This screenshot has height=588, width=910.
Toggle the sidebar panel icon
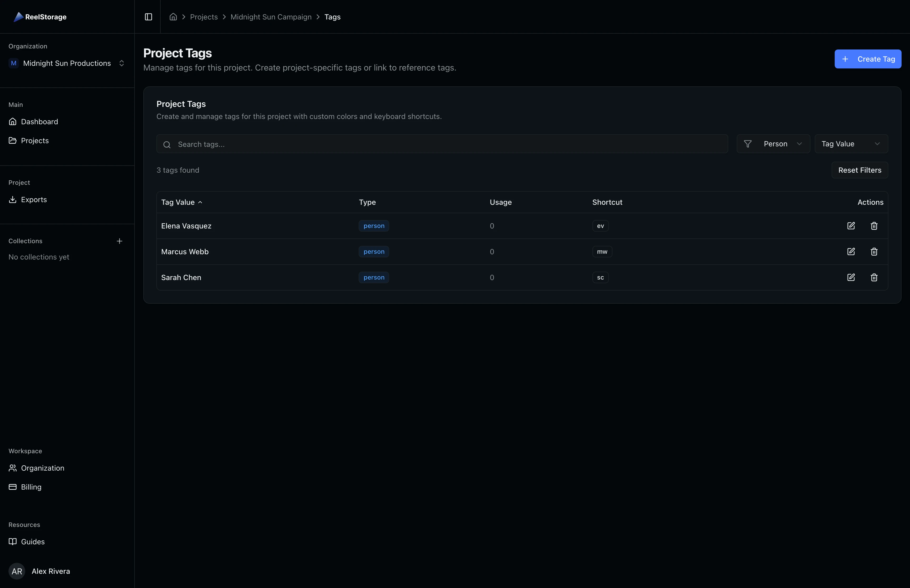[148, 17]
